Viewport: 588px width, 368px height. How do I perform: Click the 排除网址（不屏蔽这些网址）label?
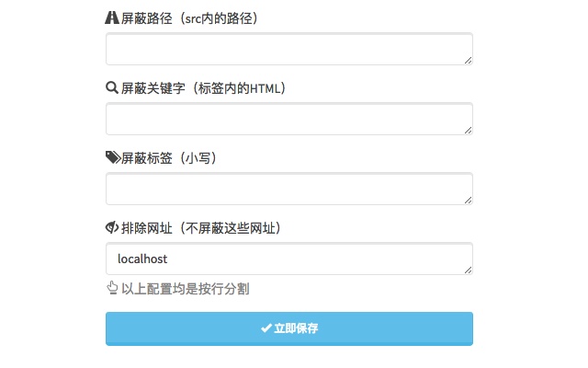[x=202, y=227]
